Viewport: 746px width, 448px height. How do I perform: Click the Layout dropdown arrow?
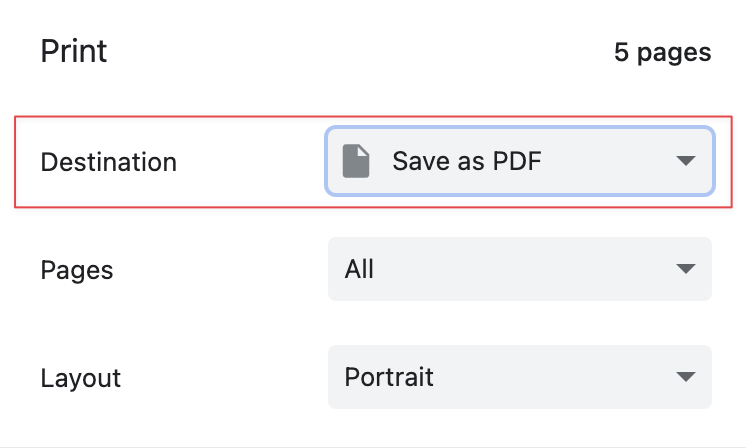(x=686, y=377)
